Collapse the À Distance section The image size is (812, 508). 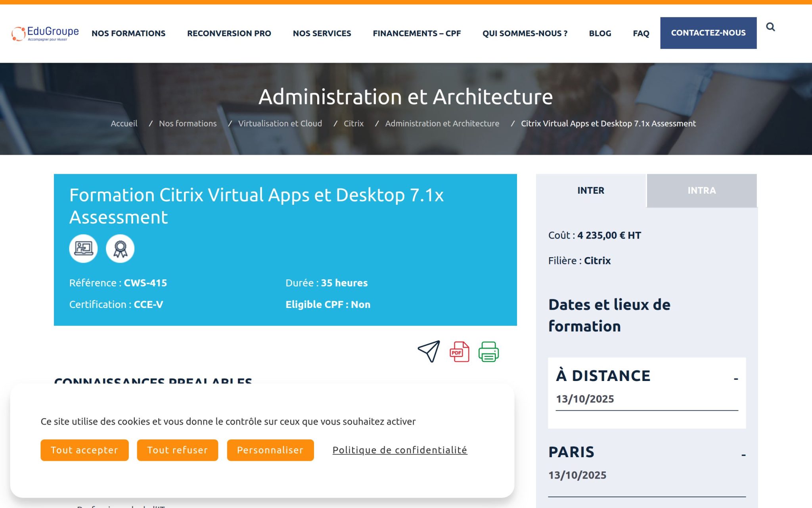click(736, 379)
